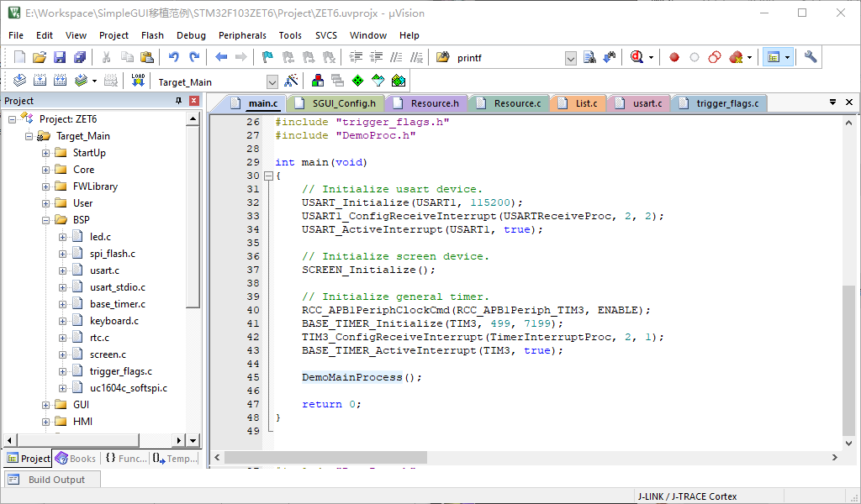Screen dimensions: 861x504
Task: Expand the StartUp folder
Action: [x=46, y=154]
